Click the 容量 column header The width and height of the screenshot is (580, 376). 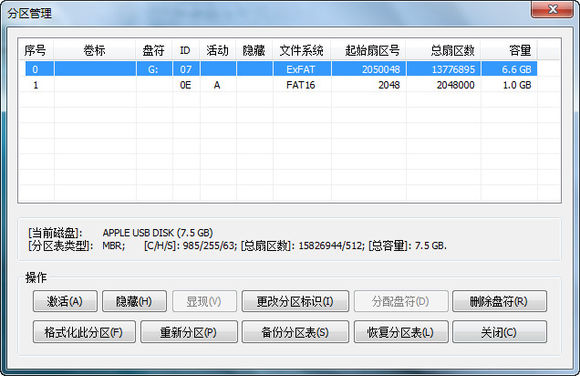(x=509, y=50)
